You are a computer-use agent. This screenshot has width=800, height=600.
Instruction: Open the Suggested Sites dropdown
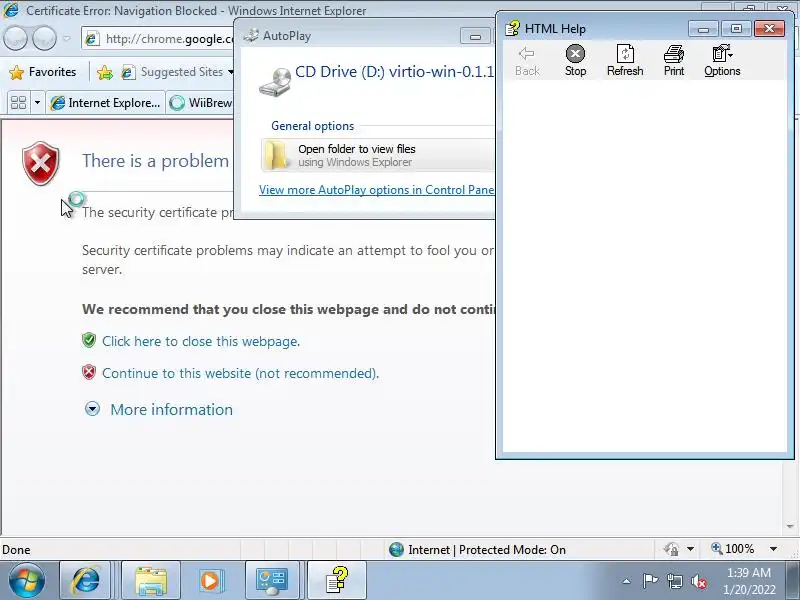pyautogui.click(x=231, y=72)
